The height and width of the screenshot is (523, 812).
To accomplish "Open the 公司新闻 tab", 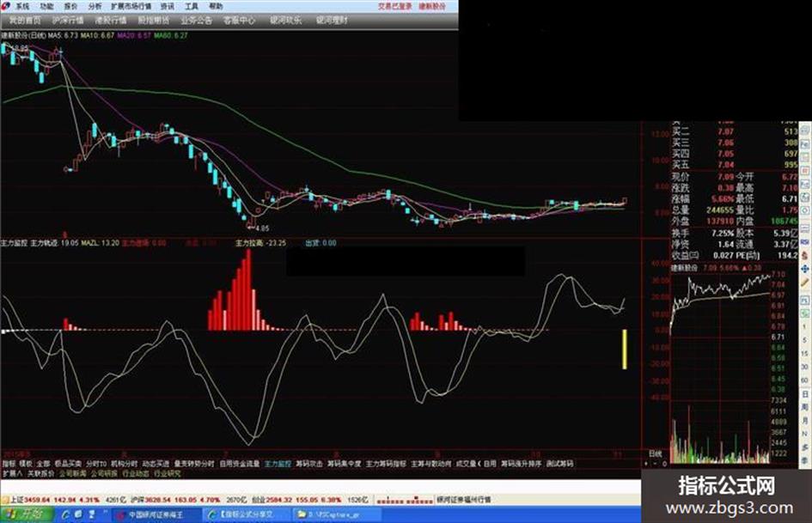I will 72,473.
